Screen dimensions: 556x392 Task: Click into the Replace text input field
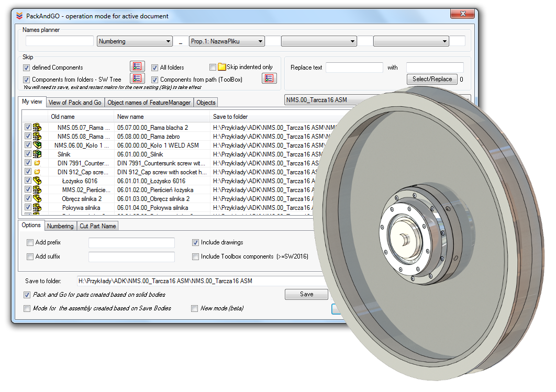(x=354, y=68)
